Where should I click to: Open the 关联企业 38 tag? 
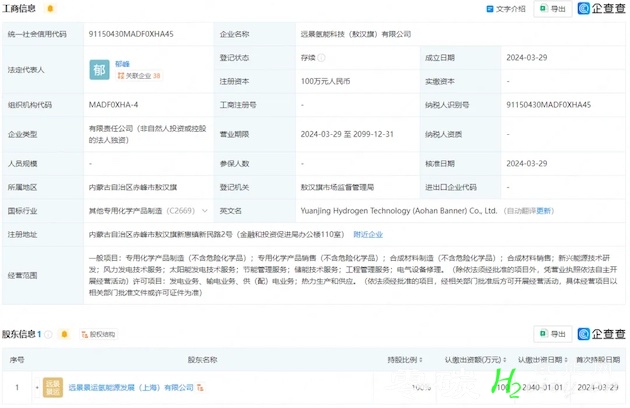(x=139, y=75)
